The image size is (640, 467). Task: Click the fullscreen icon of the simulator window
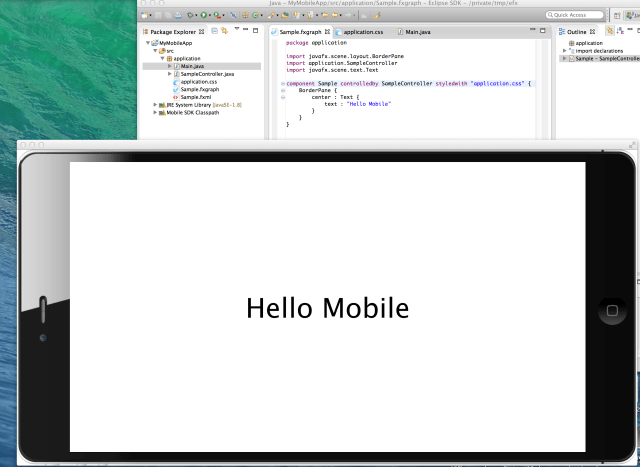click(x=632, y=145)
